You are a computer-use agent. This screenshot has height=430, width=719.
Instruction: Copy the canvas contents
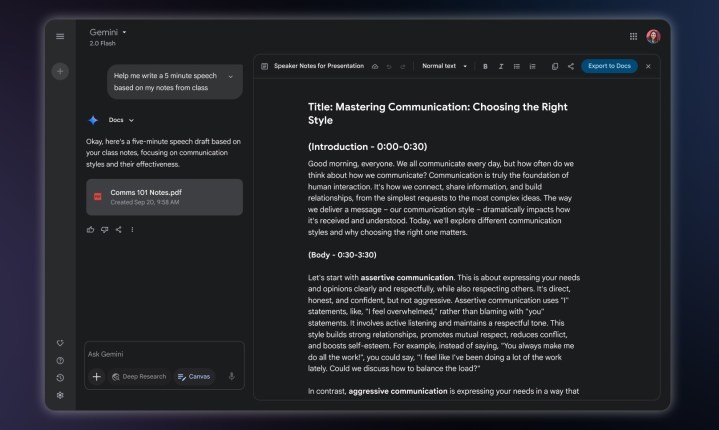(x=555, y=66)
